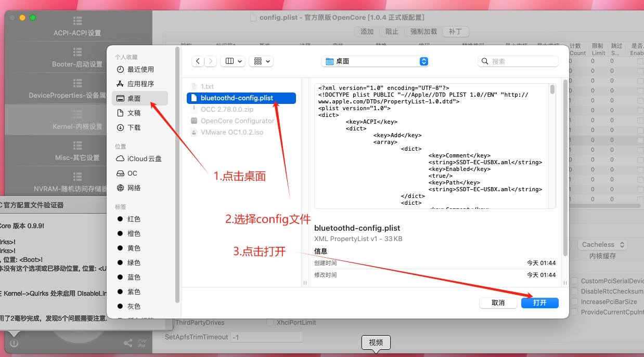Click the validator warning icon
Screen dimensions: 644x357
pos(14,343)
